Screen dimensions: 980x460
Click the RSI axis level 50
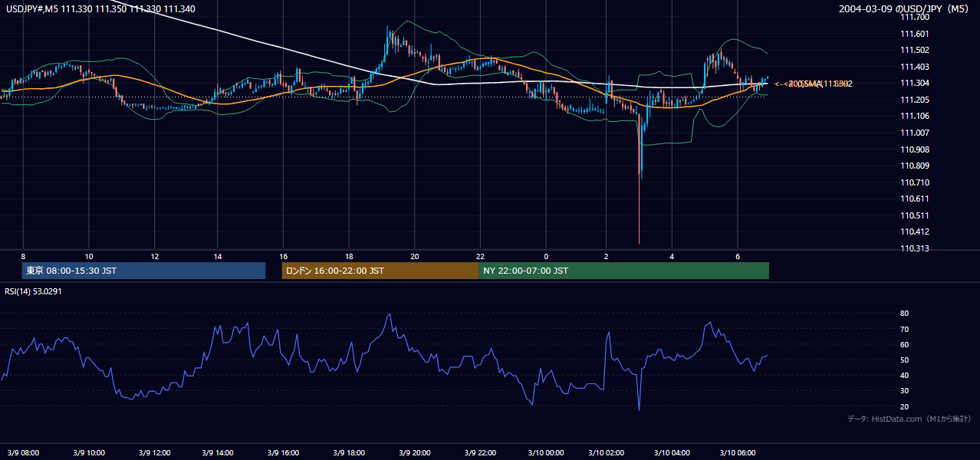[904, 360]
